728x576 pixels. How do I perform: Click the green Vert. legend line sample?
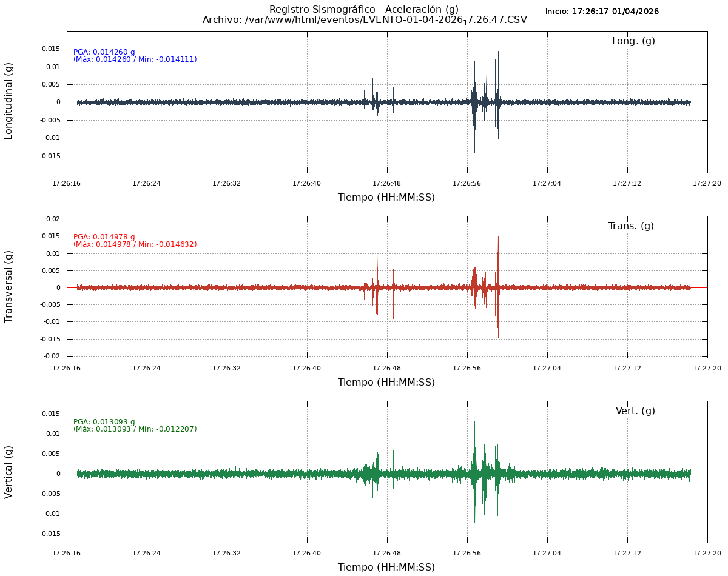[678, 412]
